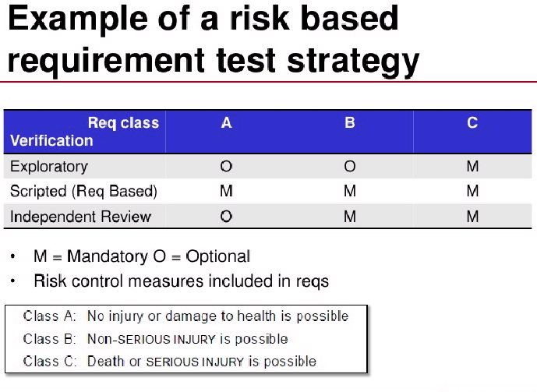
Task: Click the Scripted value under class B
Action: tap(350, 191)
